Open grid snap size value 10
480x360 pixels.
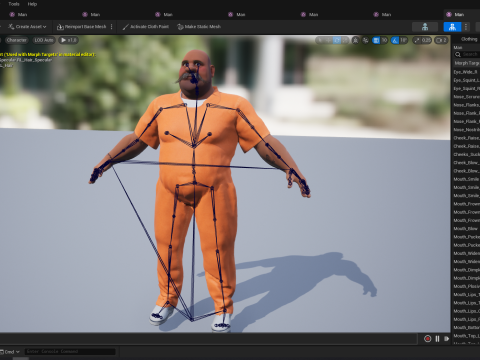(x=384, y=40)
